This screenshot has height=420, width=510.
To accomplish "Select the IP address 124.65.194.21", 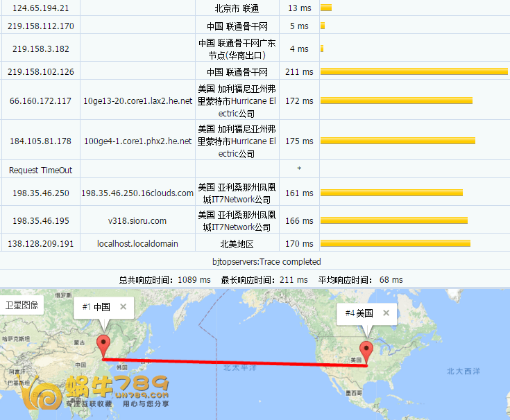I will (x=40, y=8).
